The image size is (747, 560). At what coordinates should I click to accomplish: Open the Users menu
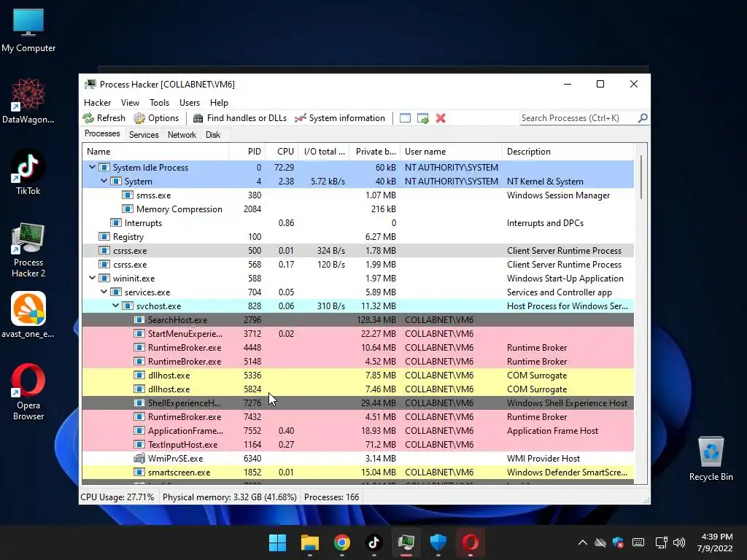pyautogui.click(x=190, y=103)
